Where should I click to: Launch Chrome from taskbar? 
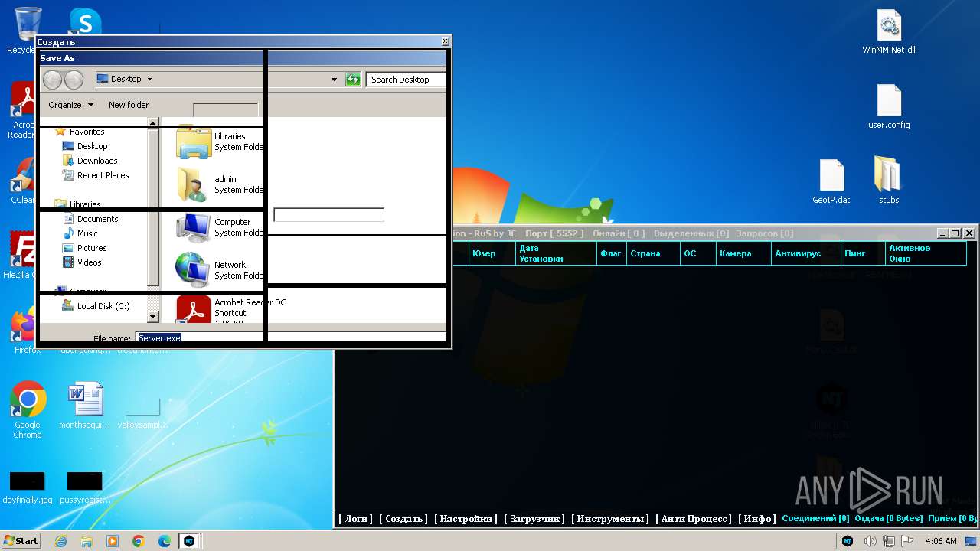(139, 541)
